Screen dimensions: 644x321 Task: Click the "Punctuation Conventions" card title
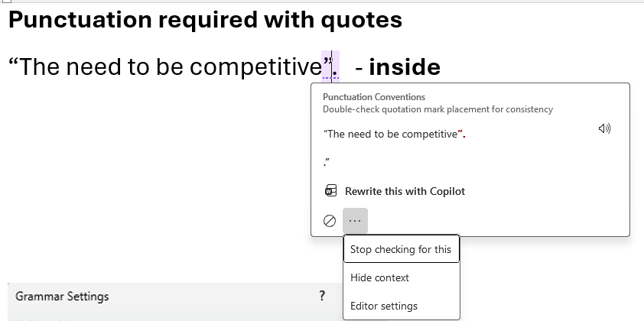[374, 97]
